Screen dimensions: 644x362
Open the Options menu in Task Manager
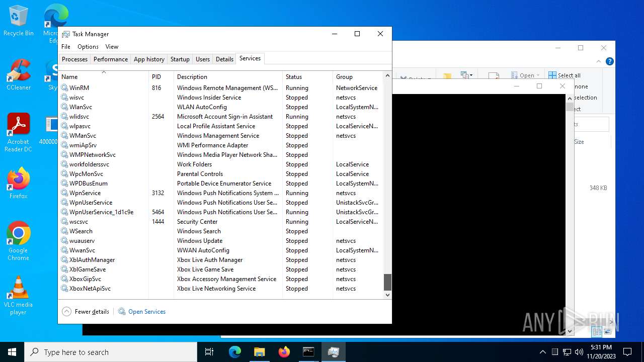(88, 47)
